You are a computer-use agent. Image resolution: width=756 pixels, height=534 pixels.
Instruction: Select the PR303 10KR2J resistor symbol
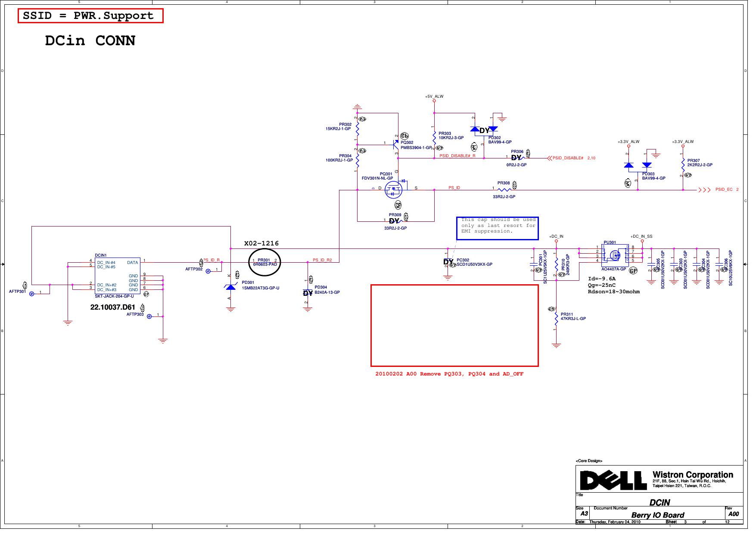(x=434, y=137)
